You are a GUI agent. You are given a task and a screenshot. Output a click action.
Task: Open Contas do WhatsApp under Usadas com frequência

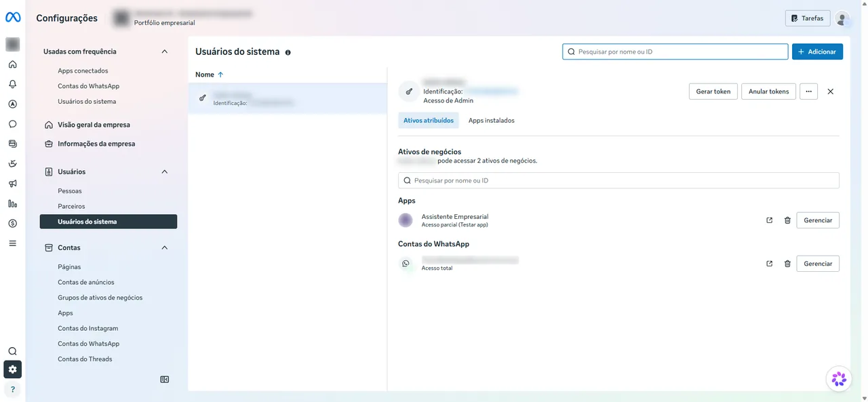coord(89,86)
